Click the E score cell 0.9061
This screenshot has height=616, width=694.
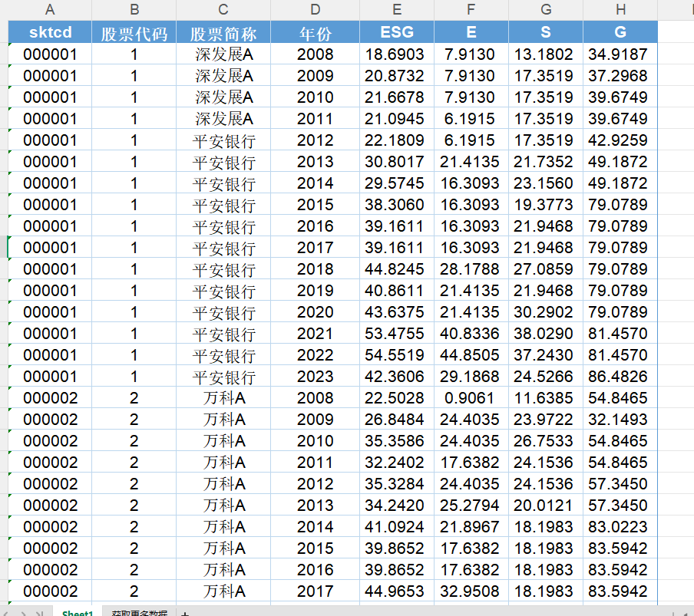(471, 397)
